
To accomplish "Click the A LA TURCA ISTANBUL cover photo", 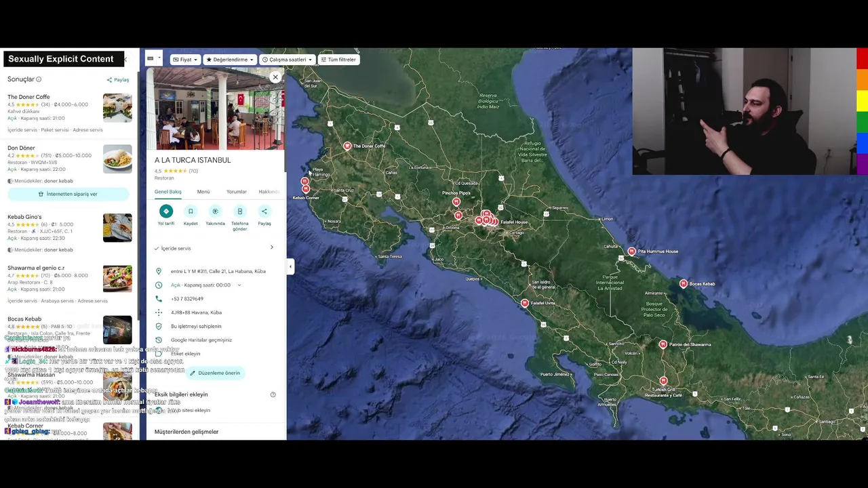I will click(216, 108).
